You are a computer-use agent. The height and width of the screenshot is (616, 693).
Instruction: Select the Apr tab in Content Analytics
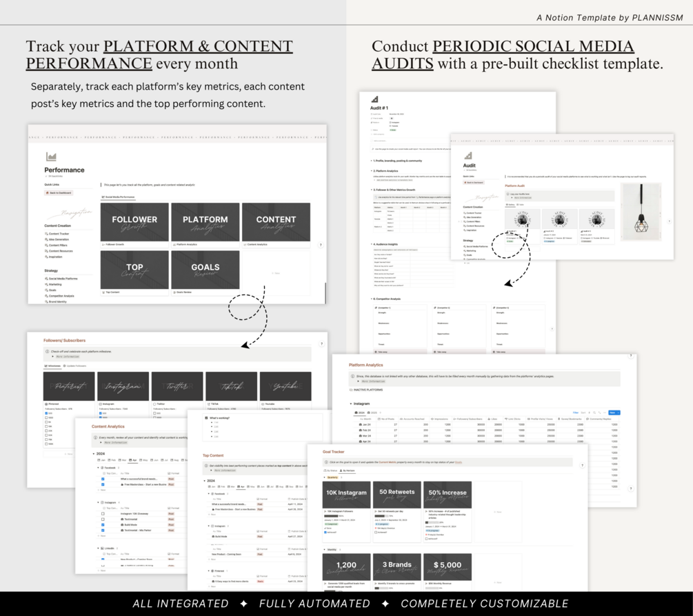click(x=132, y=460)
